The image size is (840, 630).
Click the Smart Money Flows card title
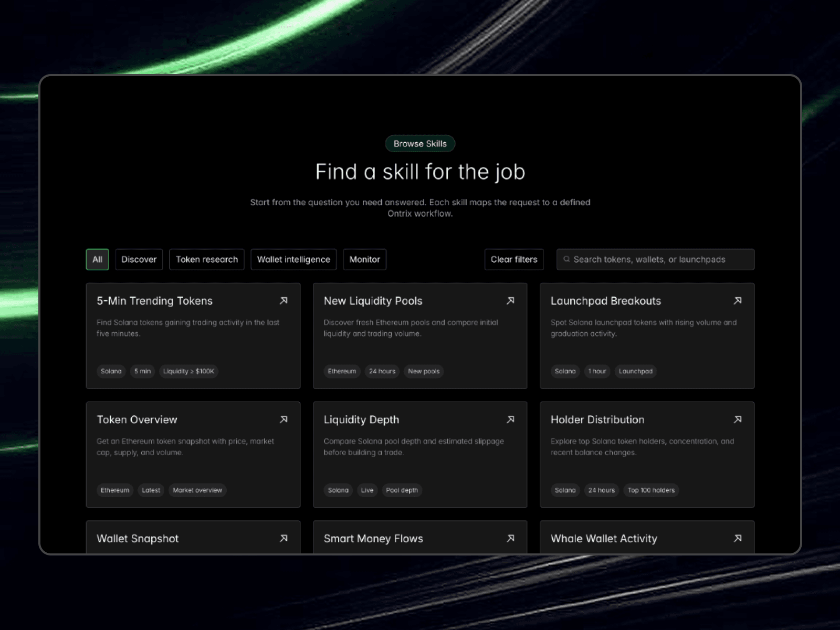tap(373, 539)
